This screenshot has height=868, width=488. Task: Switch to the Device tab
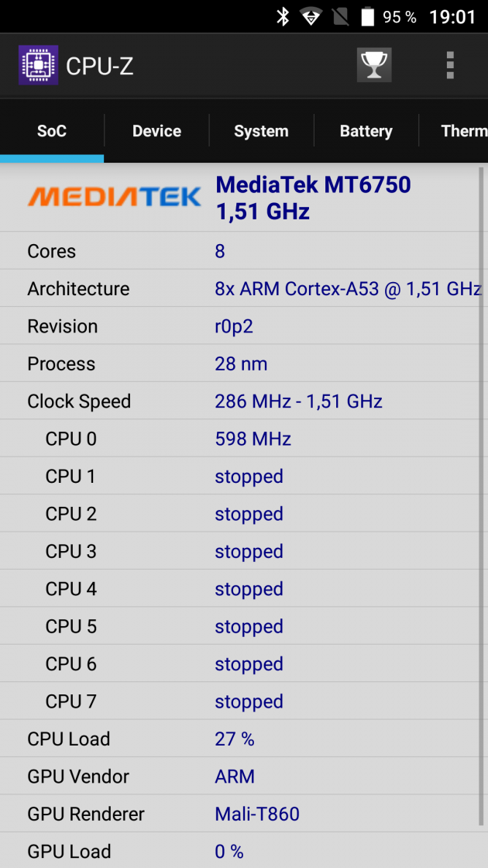(156, 131)
